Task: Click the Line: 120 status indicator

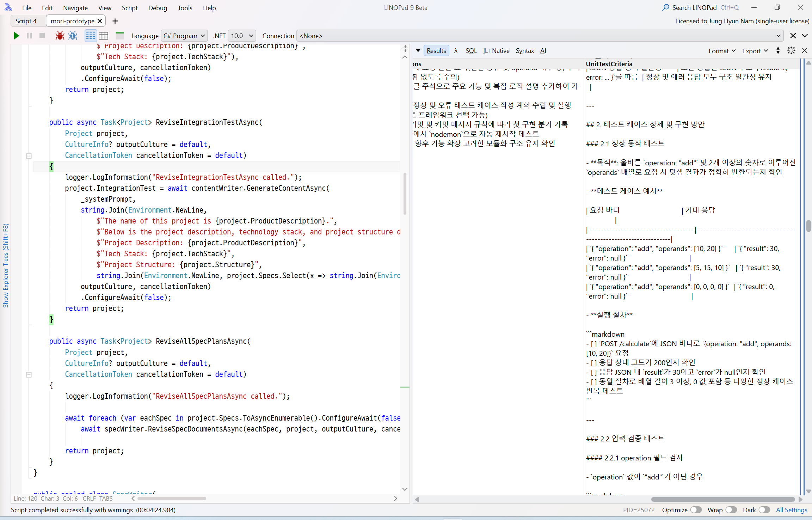Action: 25,498
